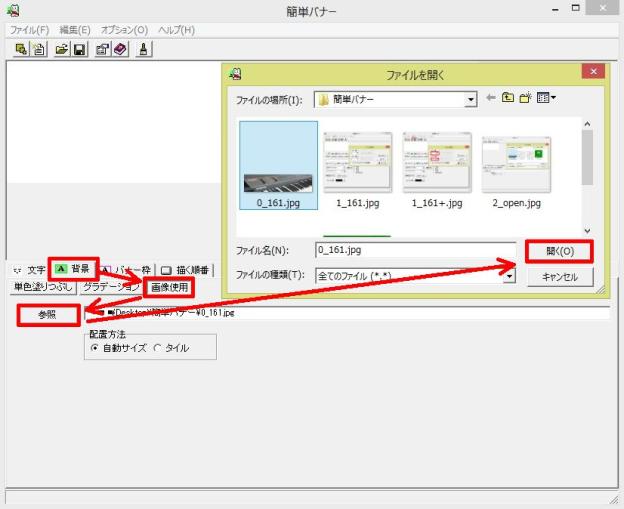This screenshot has height=509, width=624.
Task: Click the open folder toolbar icon
Action: click(62, 49)
